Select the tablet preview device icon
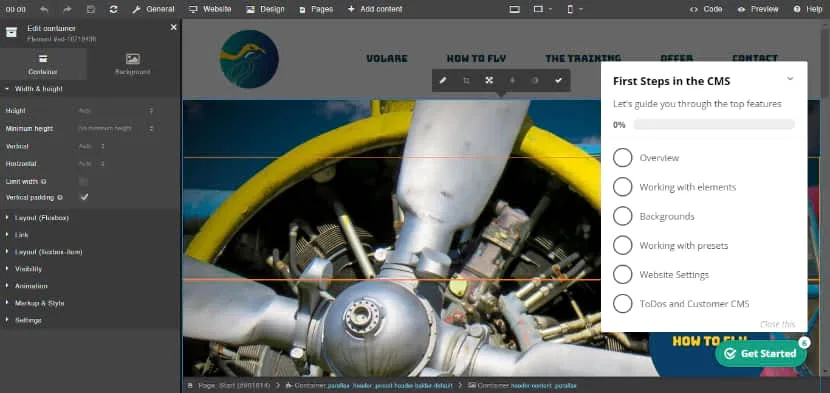The width and height of the screenshot is (830, 393). click(x=538, y=9)
